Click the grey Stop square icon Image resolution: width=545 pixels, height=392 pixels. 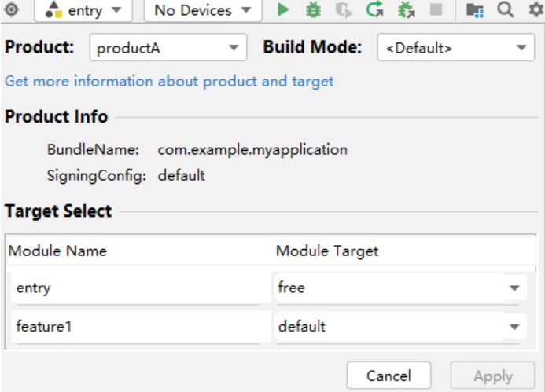click(x=436, y=9)
